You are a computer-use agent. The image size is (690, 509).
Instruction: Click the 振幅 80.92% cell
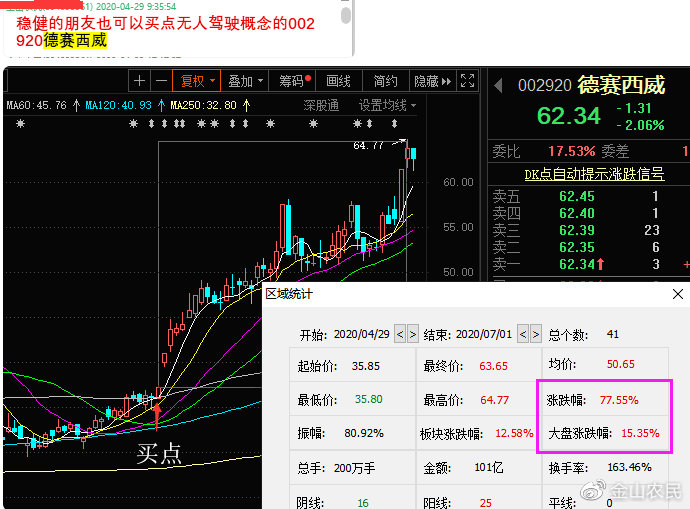(352, 433)
